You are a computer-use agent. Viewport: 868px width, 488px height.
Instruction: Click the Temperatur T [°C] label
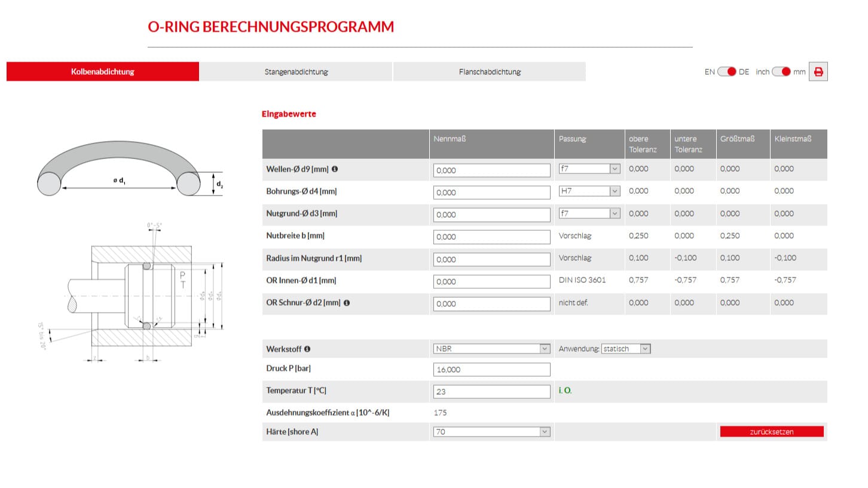pos(297,391)
